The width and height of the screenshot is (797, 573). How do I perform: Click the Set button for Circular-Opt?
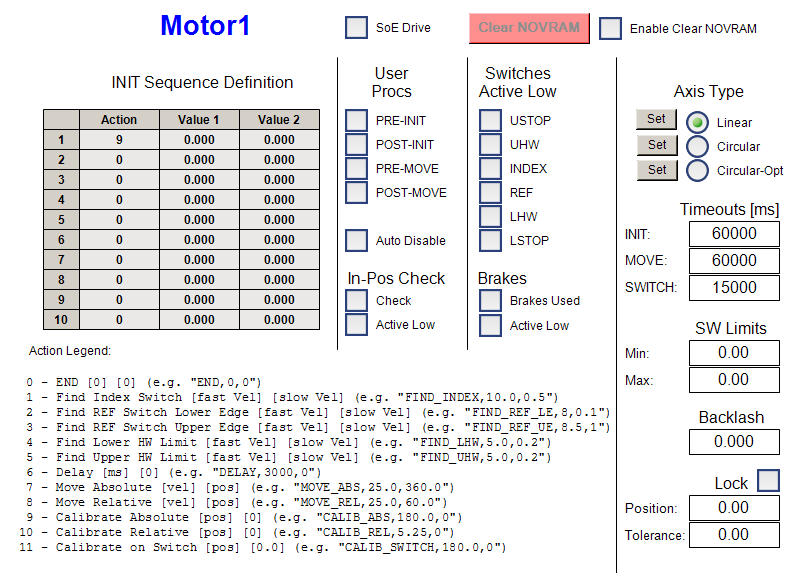(657, 170)
